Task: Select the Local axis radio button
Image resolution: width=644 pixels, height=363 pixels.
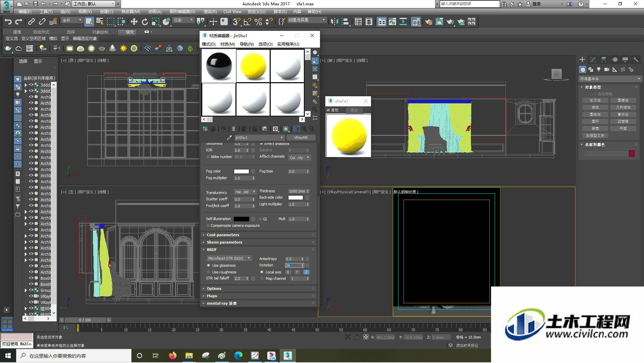Action: [262, 272]
